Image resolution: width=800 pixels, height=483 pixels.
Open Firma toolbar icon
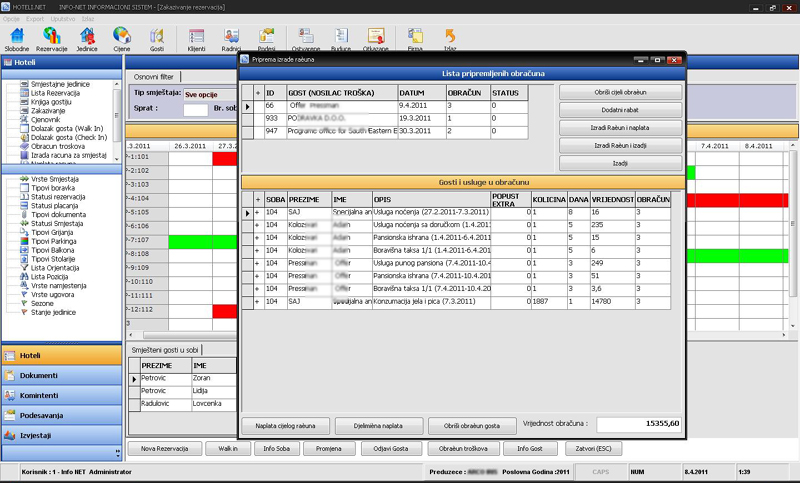(x=415, y=39)
